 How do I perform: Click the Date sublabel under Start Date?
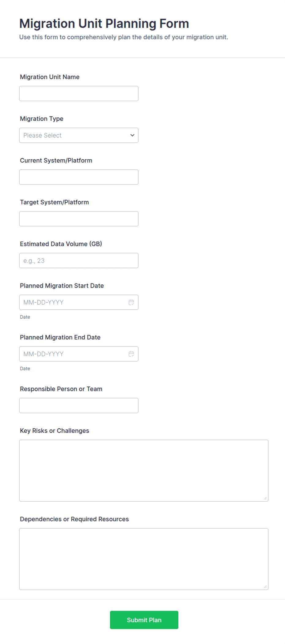[25, 317]
